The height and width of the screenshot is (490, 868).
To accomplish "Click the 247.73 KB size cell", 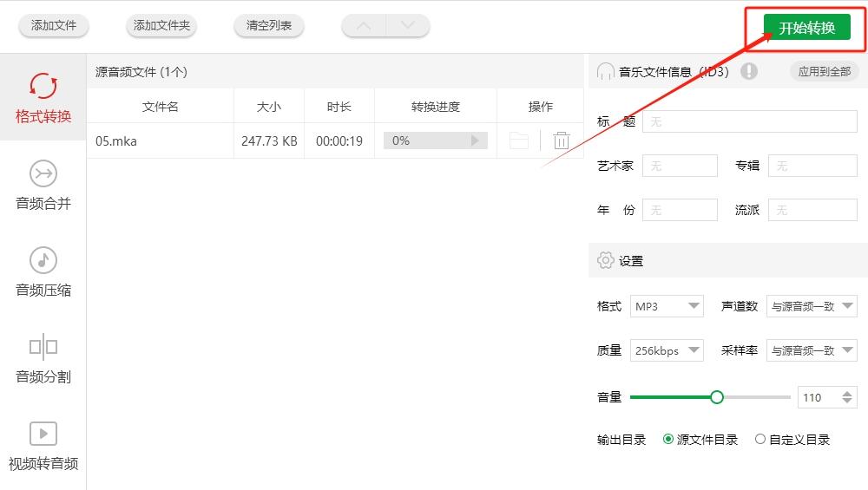I will point(269,141).
